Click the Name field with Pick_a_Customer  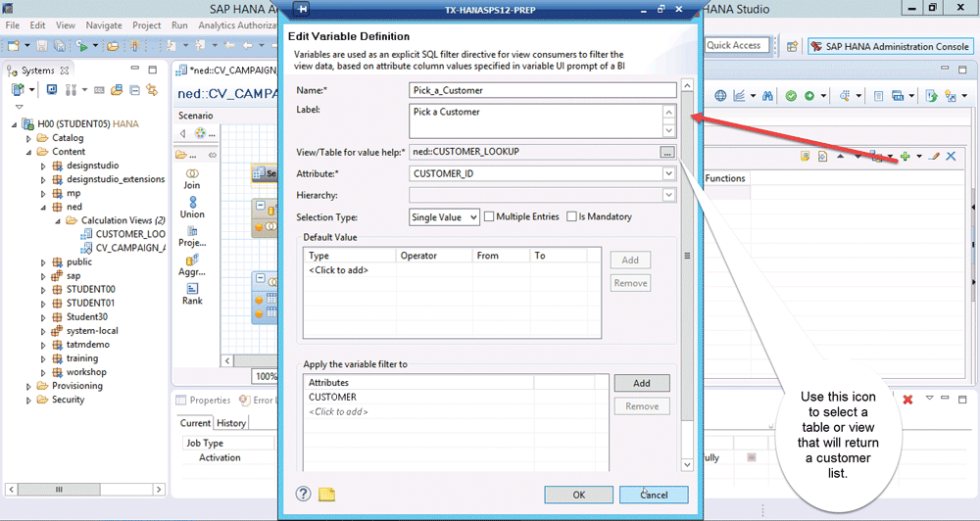click(543, 90)
